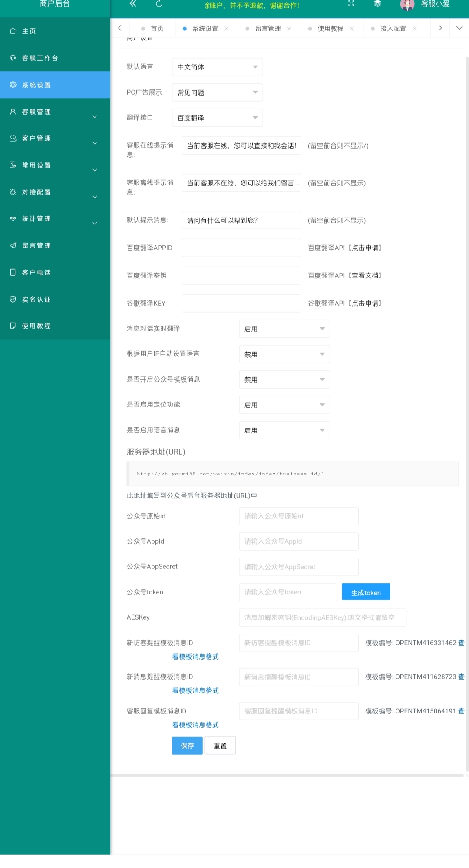The width and height of the screenshot is (469, 868).
Task: Click the gear icon beside 系统设置
Action: tap(13, 85)
